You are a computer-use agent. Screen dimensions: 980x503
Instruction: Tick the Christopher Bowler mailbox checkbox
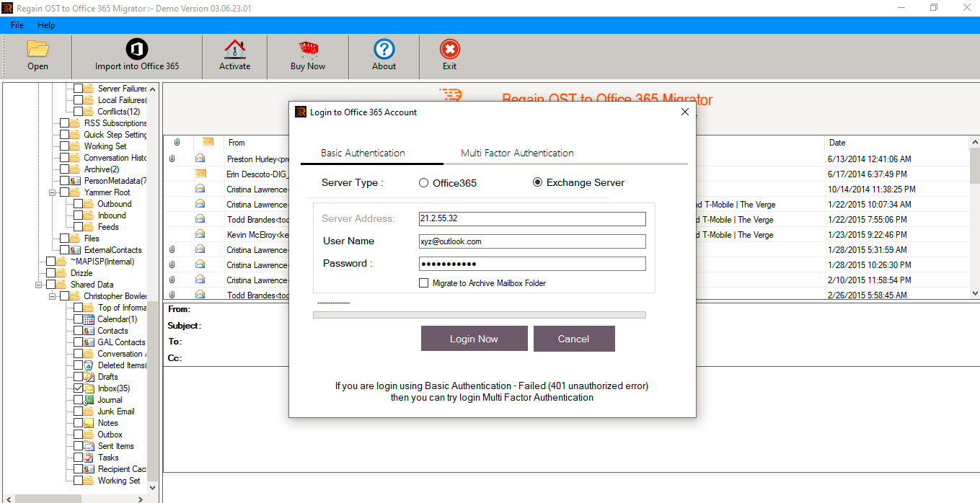(64, 296)
